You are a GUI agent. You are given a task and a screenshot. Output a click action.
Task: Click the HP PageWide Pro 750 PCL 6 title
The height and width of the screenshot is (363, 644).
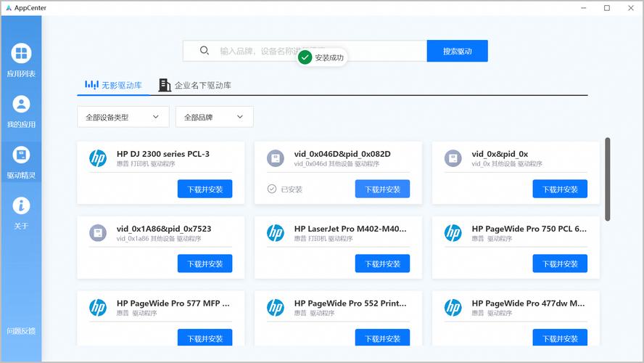coord(529,229)
